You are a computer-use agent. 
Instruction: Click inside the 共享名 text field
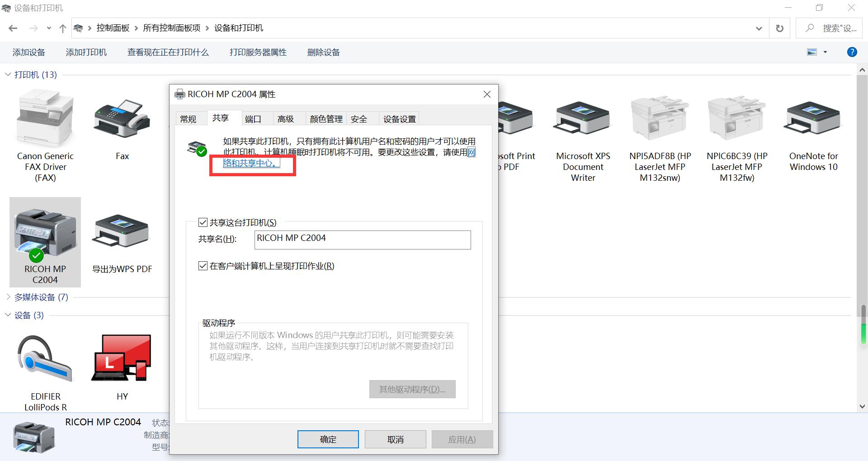coord(362,240)
